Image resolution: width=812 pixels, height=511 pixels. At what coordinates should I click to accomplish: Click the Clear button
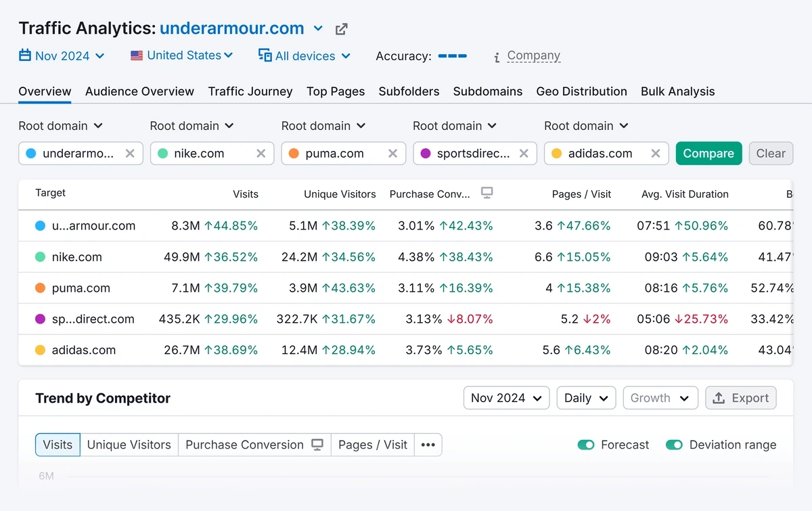(771, 154)
